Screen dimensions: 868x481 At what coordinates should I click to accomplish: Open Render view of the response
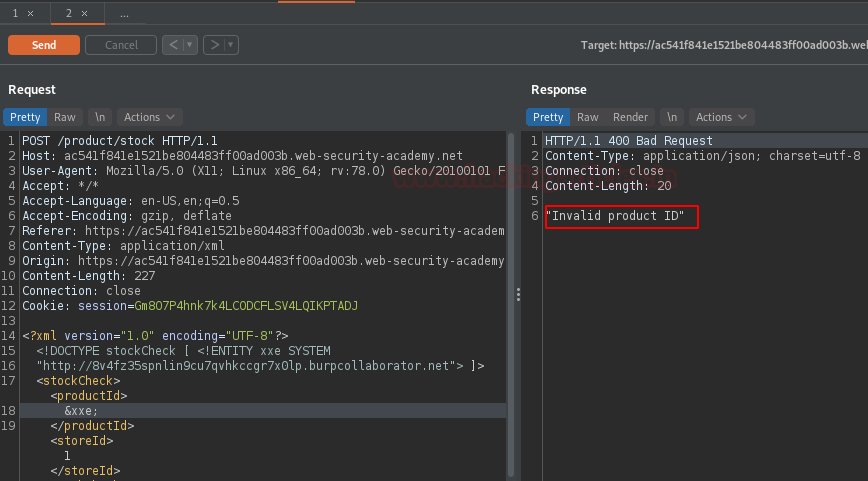630,117
